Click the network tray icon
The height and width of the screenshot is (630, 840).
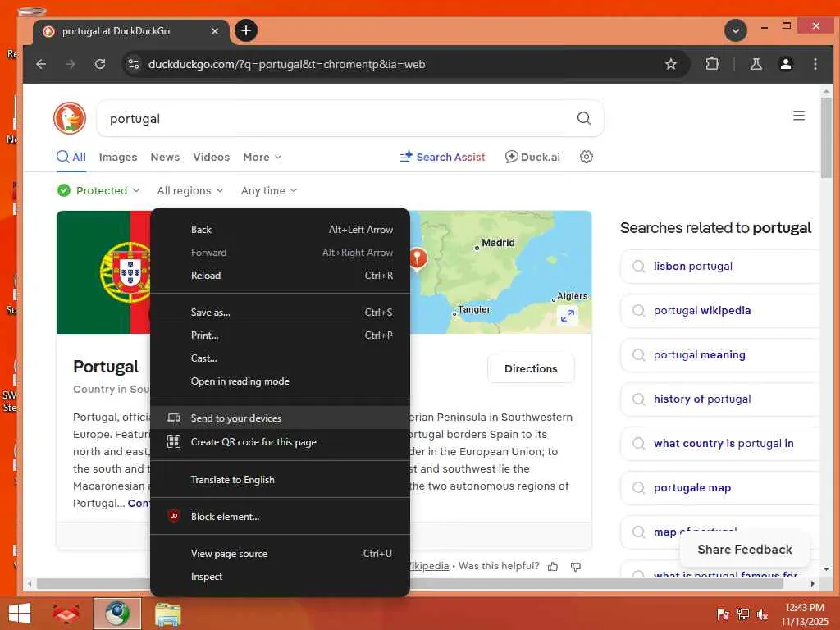tap(742, 614)
